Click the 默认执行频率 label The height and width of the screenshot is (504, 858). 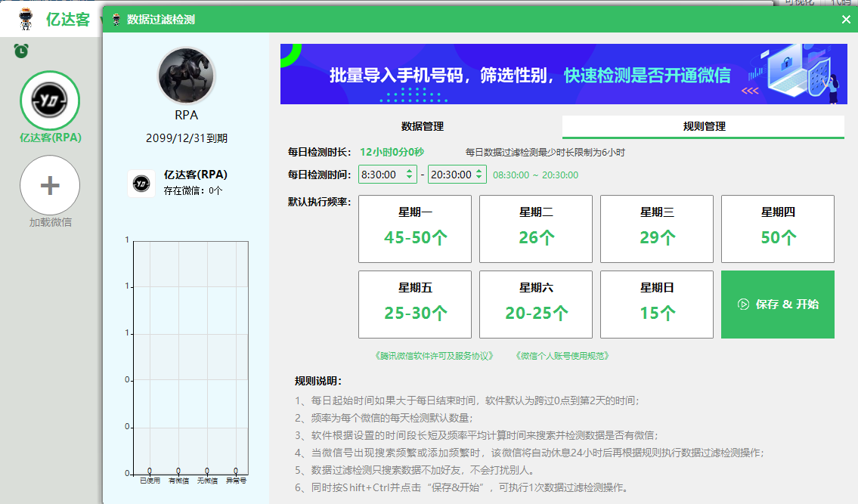click(x=320, y=202)
